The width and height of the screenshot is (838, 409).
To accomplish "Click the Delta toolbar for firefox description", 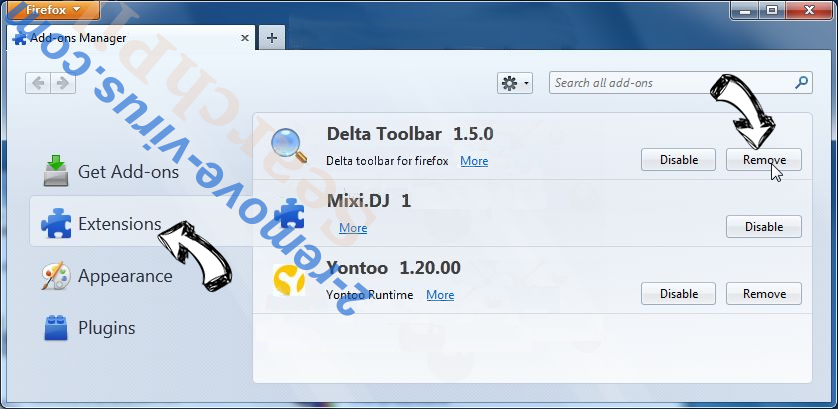I will (387, 161).
